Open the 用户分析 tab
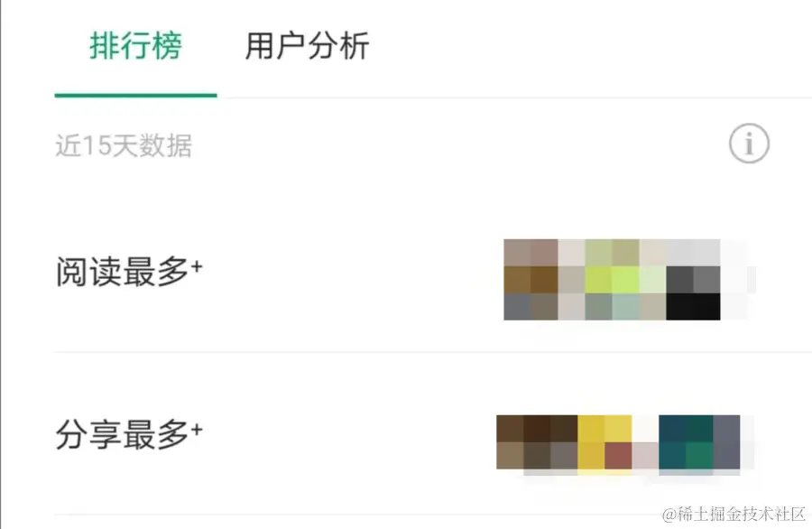The image size is (812, 529). pos(307,46)
